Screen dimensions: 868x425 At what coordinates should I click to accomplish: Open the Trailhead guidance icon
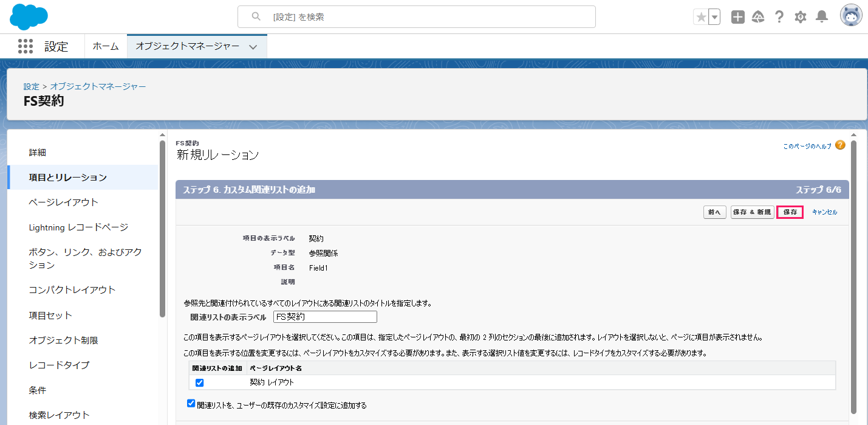(758, 17)
